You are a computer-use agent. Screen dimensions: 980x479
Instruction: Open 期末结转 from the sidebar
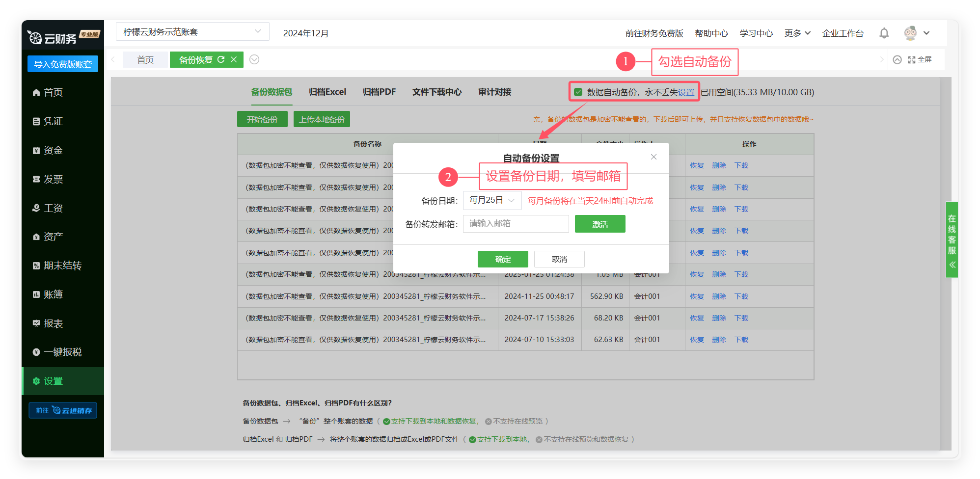coord(62,266)
